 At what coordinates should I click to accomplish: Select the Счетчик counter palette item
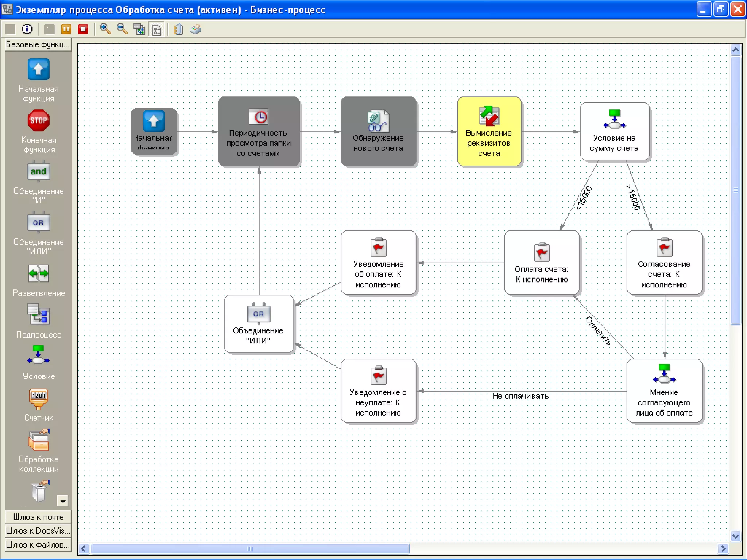[x=38, y=398]
